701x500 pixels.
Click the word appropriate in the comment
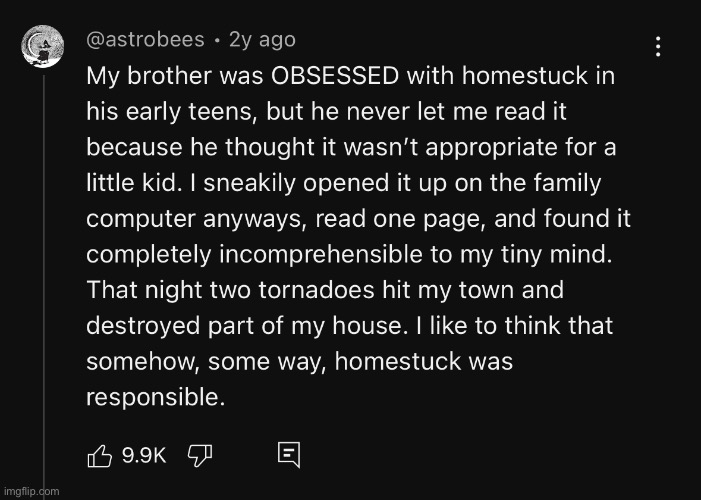(491, 148)
